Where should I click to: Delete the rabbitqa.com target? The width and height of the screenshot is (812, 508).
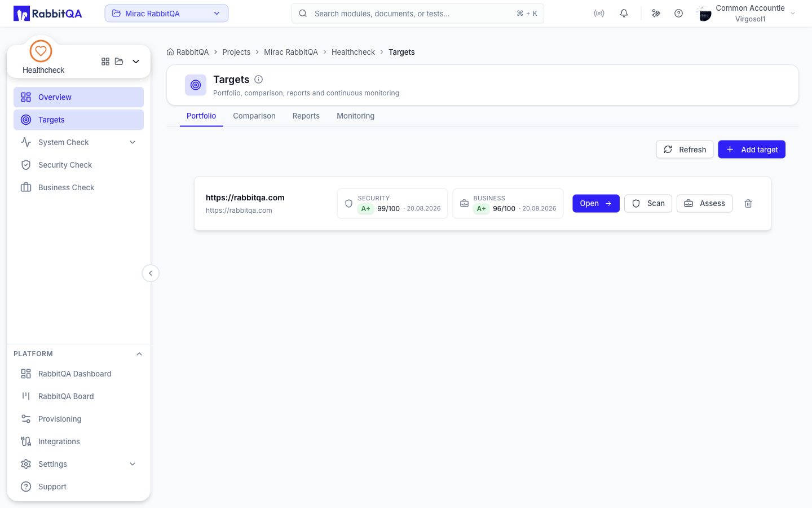(x=748, y=204)
